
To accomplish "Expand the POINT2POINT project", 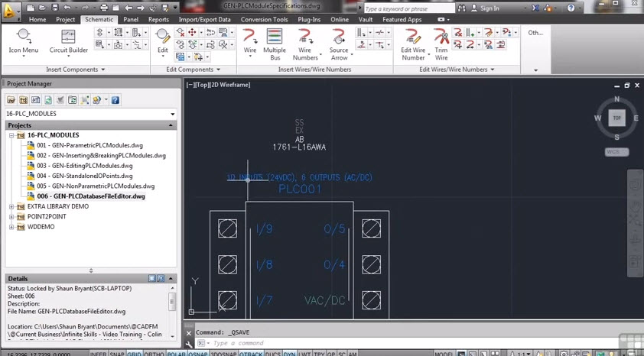I will click(x=11, y=216).
